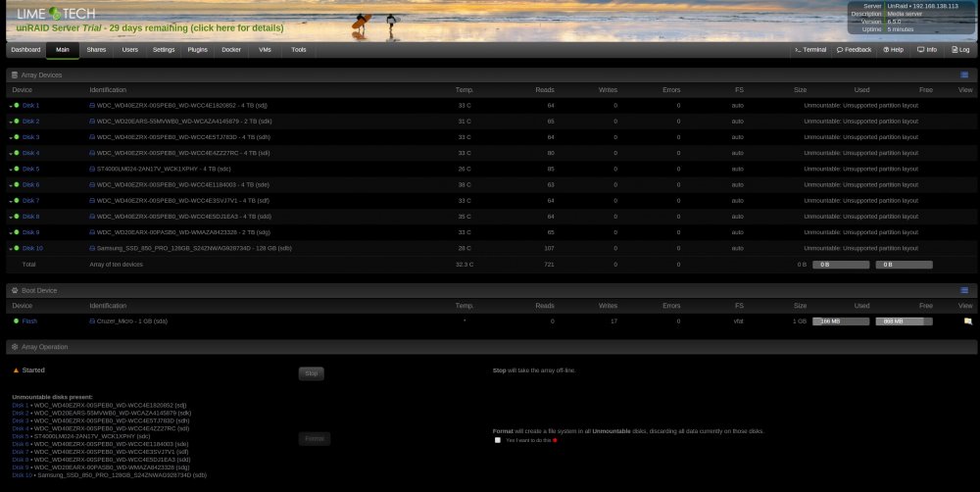Open the VMs tab
This screenshot has width=980, height=492.
(x=265, y=50)
